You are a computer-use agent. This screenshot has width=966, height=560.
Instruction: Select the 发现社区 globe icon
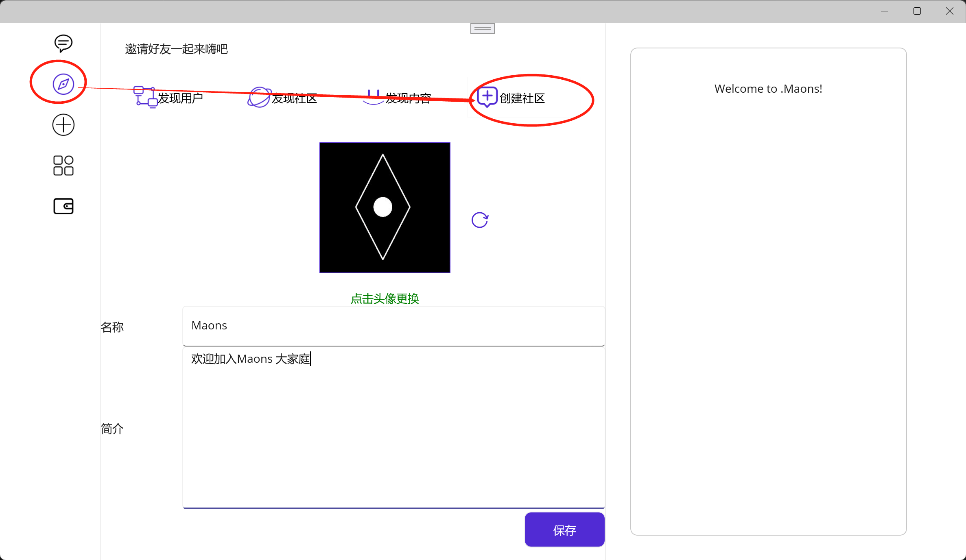click(x=259, y=97)
